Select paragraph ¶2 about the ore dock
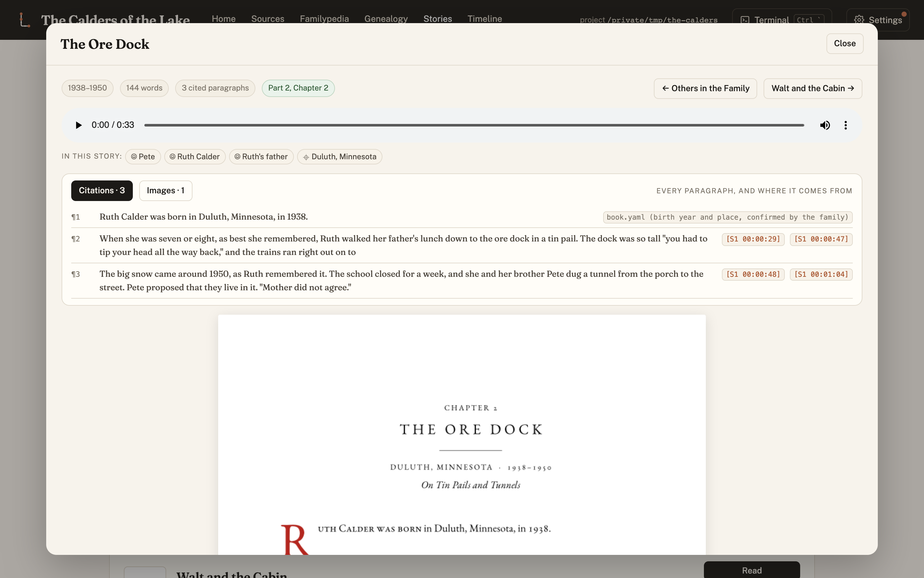Screen dimensions: 924x578 (462, 245)
